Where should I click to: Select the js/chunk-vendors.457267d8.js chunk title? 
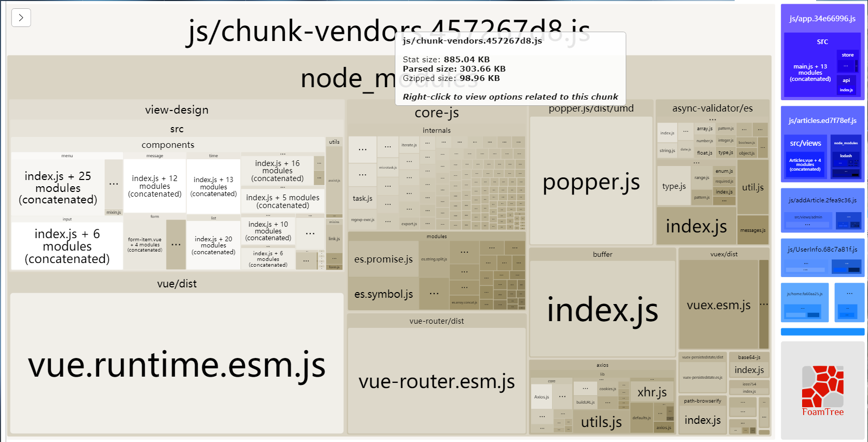coord(389,31)
